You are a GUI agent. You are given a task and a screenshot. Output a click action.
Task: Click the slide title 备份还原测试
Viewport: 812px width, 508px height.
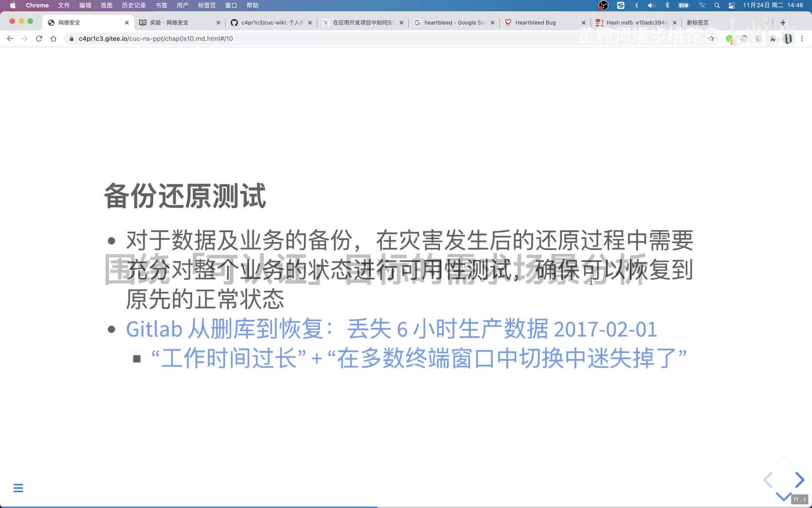coord(185,196)
